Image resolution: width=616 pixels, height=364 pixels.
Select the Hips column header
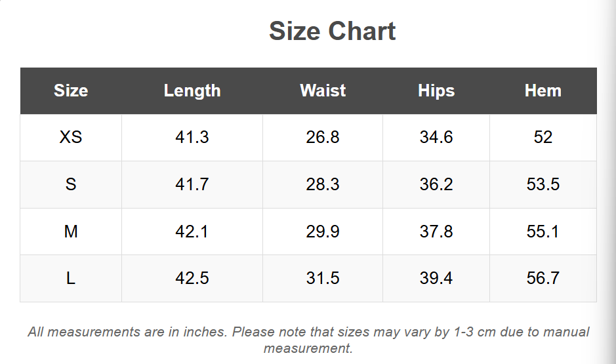(x=436, y=91)
